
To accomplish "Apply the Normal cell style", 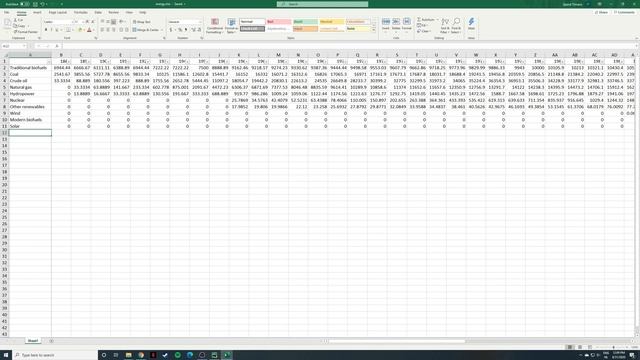I will [x=252, y=22].
